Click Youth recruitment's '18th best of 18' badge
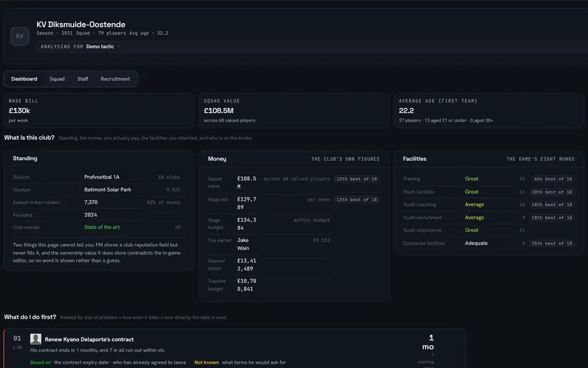The width and height of the screenshot is (588, 368). point(552,218)
